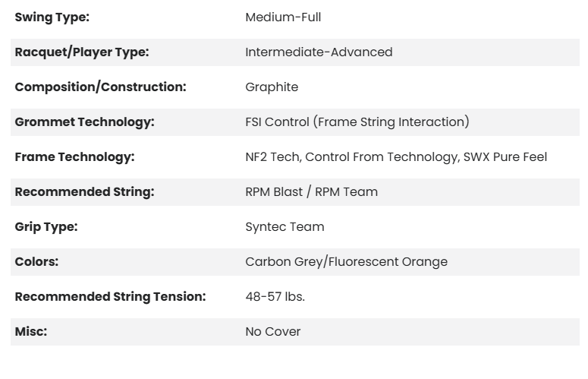588x379 pixels.
Task: Select the Syntec Team grip value
Action: 285,227
